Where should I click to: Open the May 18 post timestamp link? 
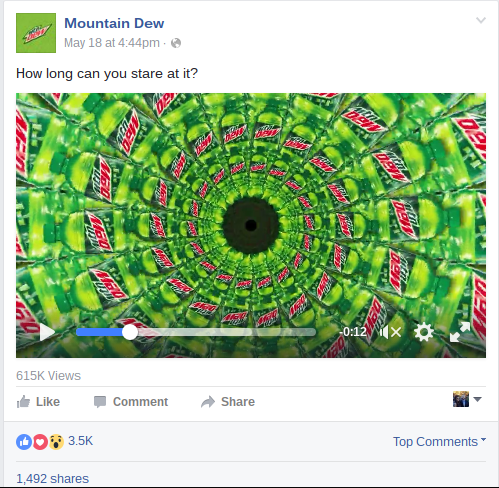click(x=112, y=43)
